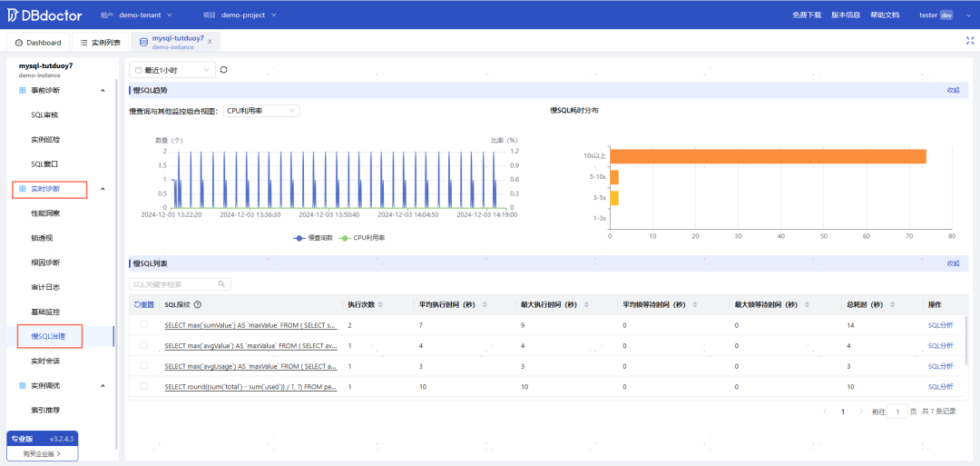980x466 pixels.
Task: Switch to the Dashboard tab
Action: [38, 43]
